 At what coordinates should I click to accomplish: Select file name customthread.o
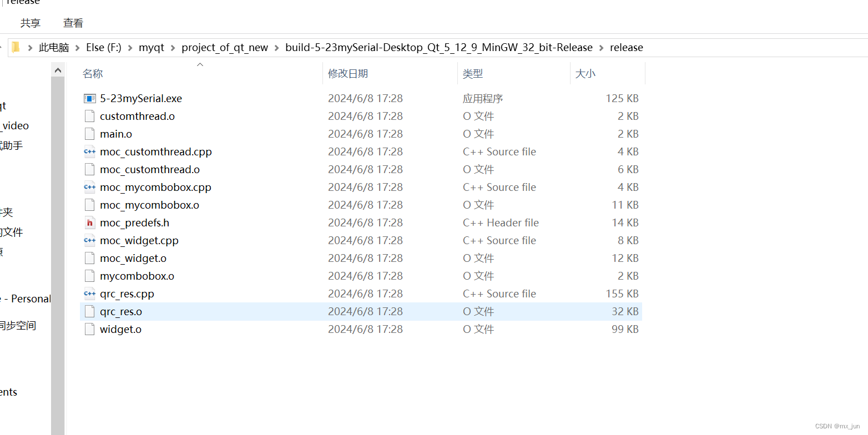(138, 116)
